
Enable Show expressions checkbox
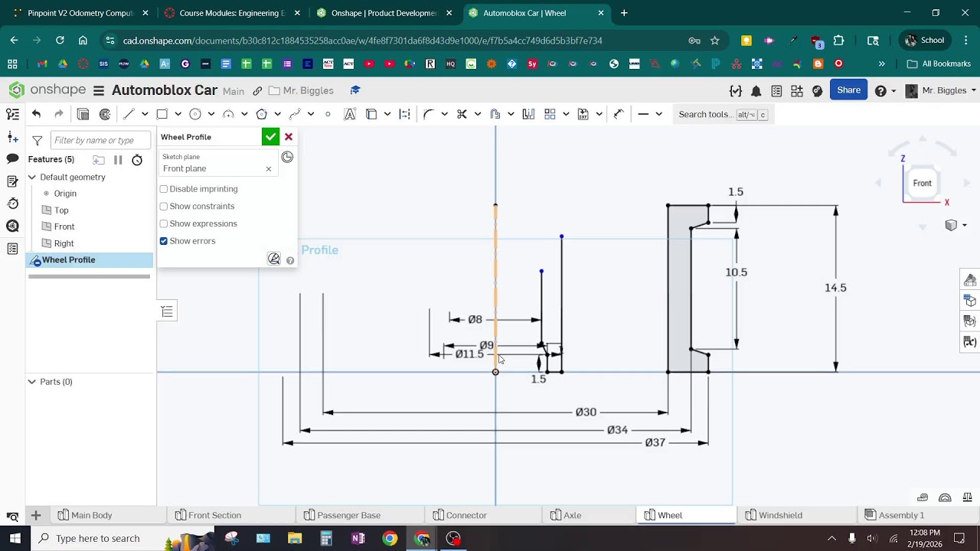164,223
